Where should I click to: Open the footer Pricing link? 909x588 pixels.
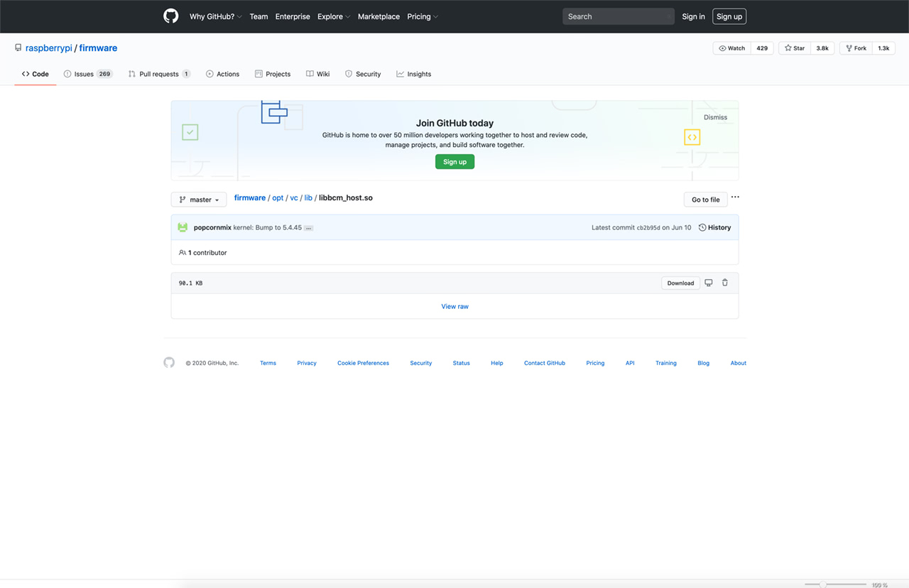pos(595,363)
